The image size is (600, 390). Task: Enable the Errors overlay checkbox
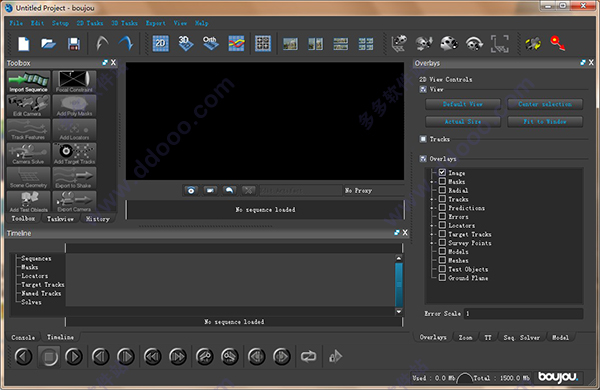pyautogui.click(x=442, y=216)
